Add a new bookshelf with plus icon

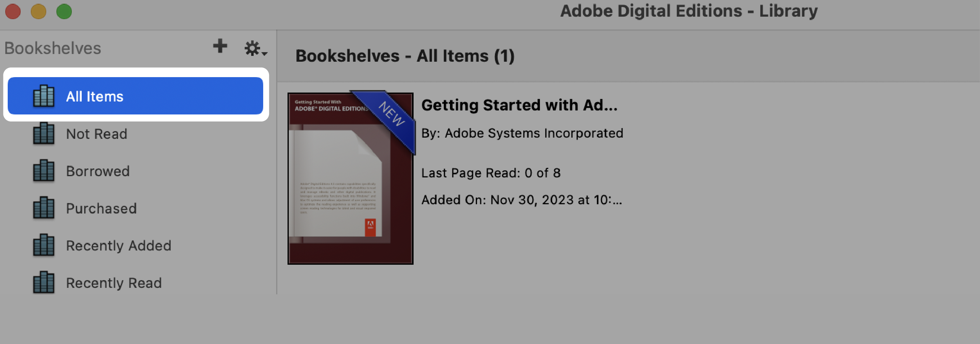[x=219, y=47]
